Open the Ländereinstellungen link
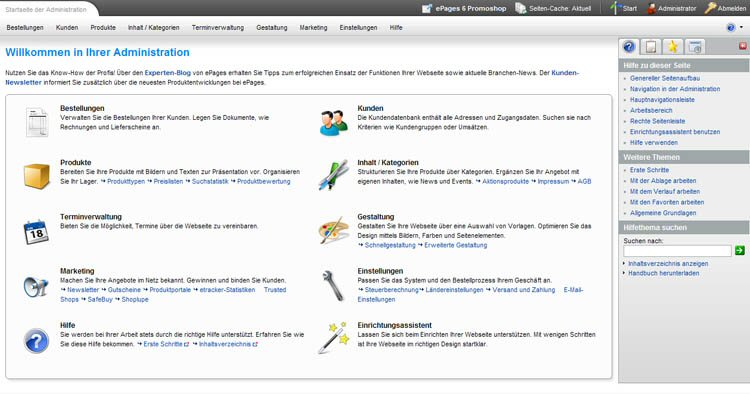The width and height of the screenshot is (750, 394). point(454,290)
